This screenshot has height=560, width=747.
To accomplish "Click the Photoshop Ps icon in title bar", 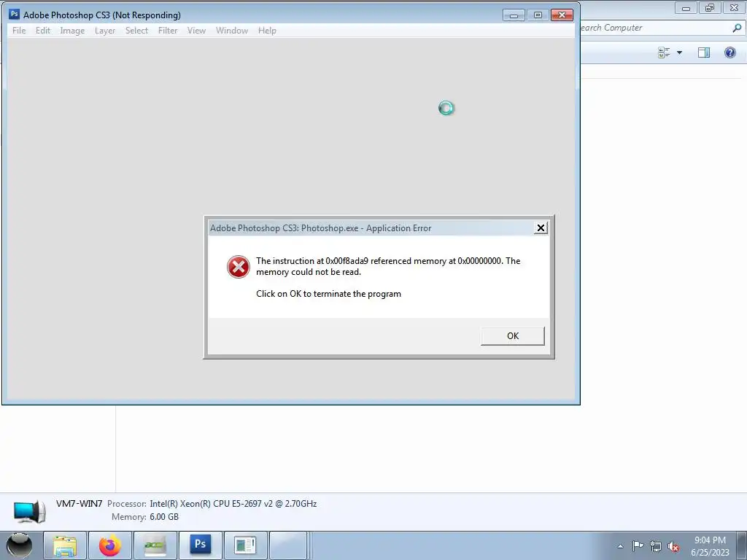I will click(x=15, y=15).
